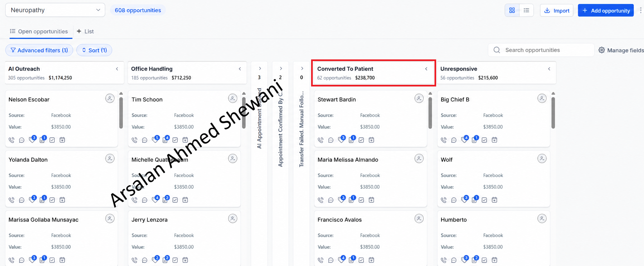Image resolution: width=644 pixels, height=266 pixels.
Task: Click the tags icon on Tim Schoon's card
Action: (155, 140)
